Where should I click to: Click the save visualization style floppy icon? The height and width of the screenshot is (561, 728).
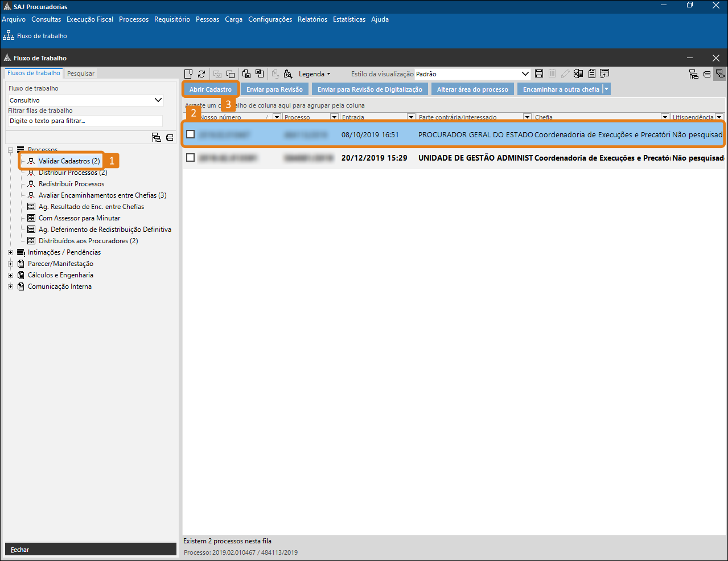tap(539, 74)
